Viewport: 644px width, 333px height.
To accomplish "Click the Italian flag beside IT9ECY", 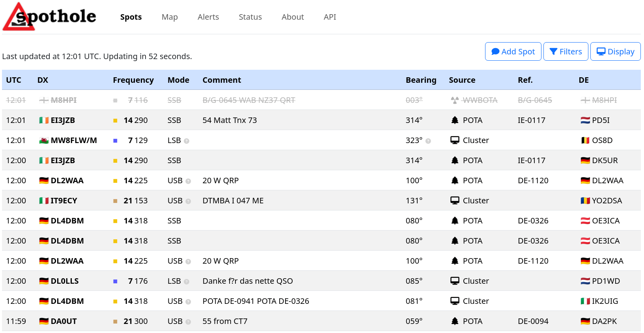I will click(x=44, y=201).
